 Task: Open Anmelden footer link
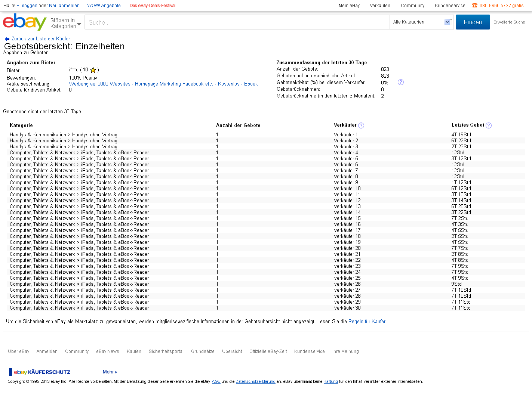pyautogui.click(x=47, y=351)
